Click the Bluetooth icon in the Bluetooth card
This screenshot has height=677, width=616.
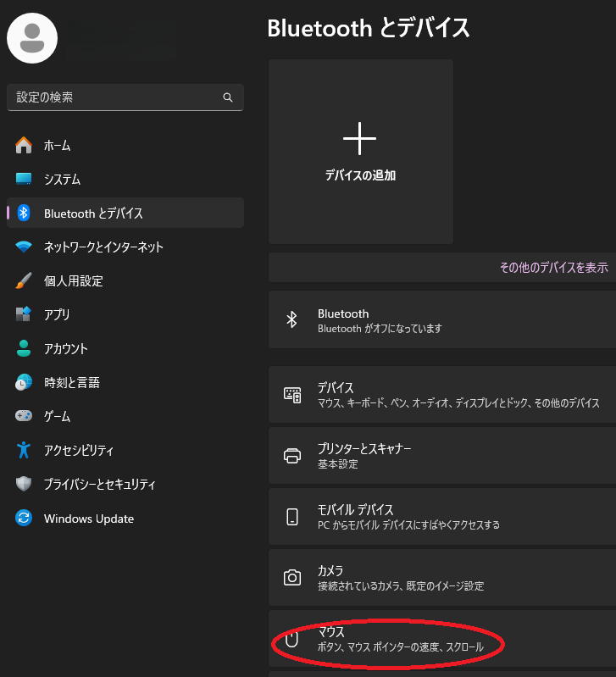[x=292, y=319]
